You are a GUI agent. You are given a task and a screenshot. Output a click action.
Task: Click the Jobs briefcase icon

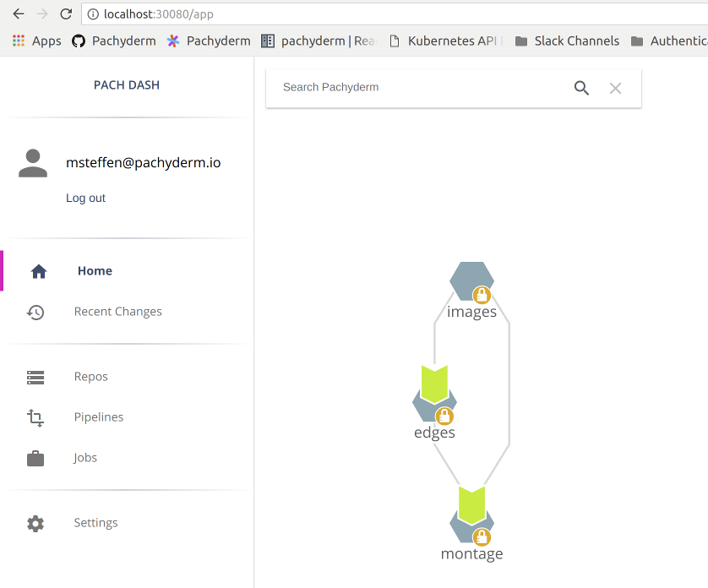point(35,458)
